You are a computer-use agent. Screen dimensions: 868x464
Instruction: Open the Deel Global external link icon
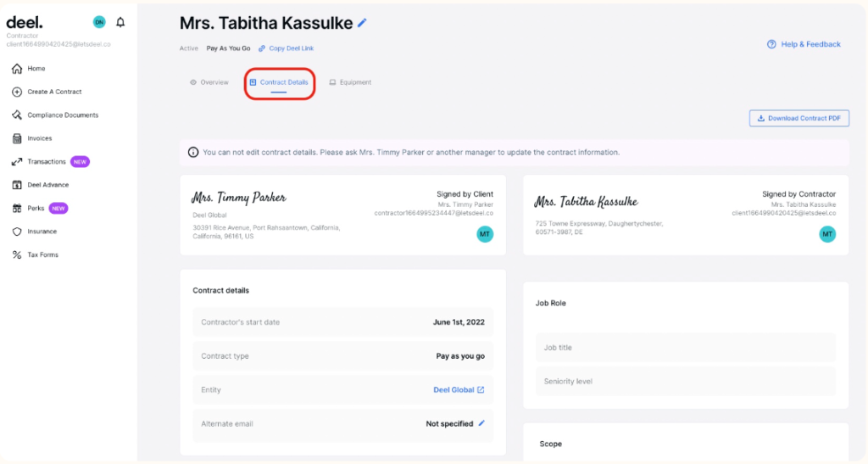(481, 390)
